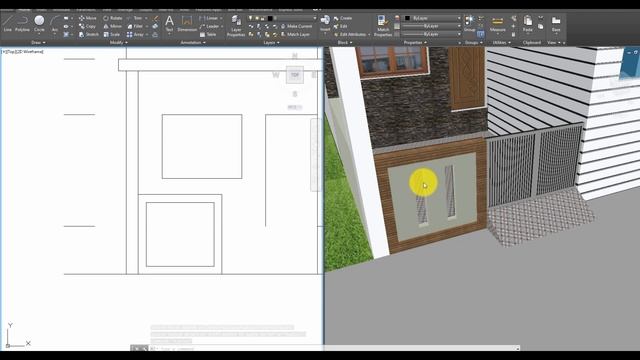Click Create block button
The height and width of the screenshot is (360, 640).
[343, 18]
